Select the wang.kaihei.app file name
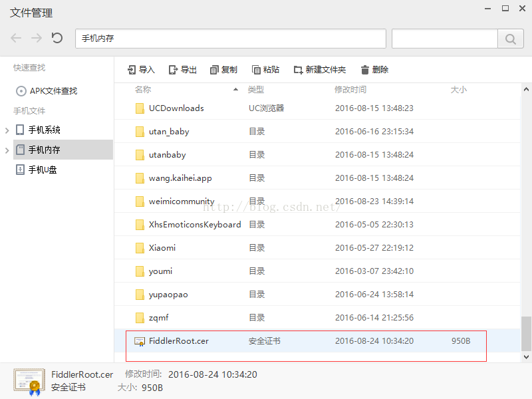This screenshot has width=532, height=399. pyautogui.click(x=180, y=178)
